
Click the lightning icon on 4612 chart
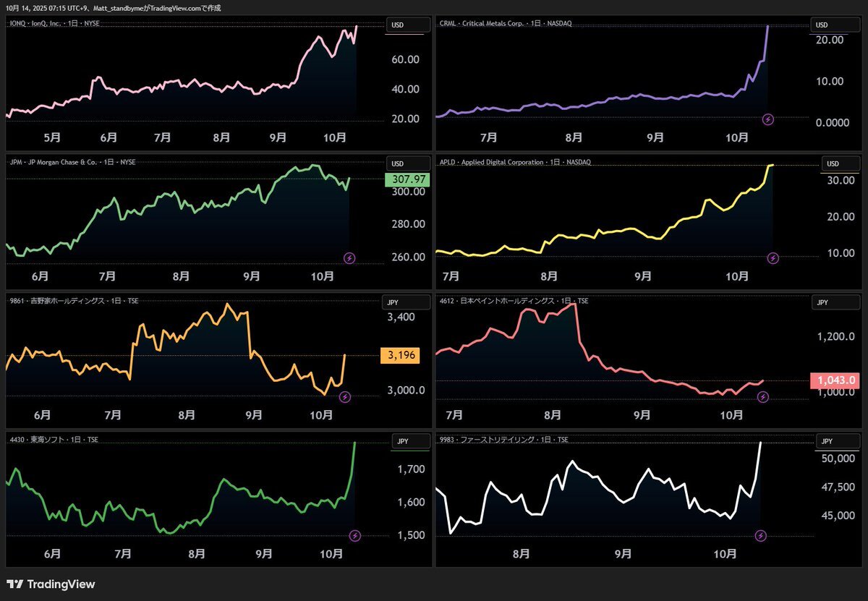[x=763, y=396]
